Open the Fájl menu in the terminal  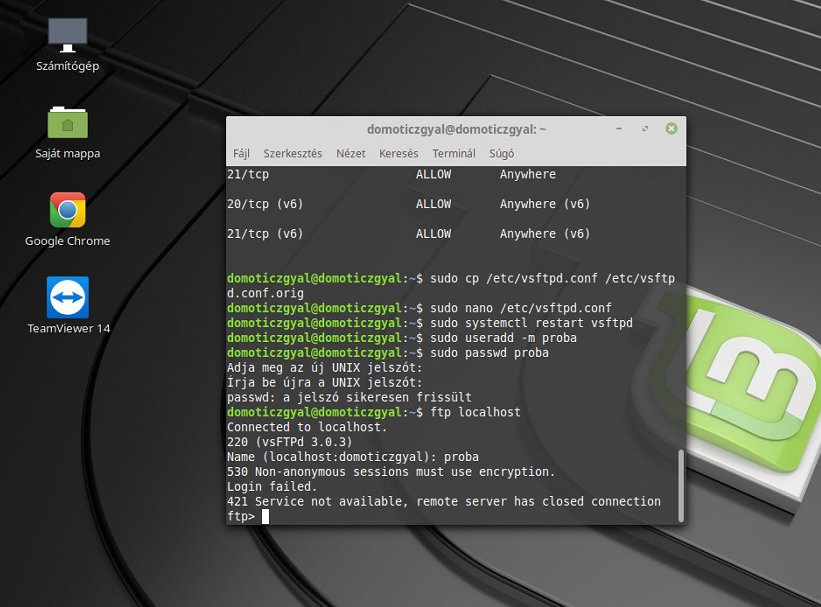pos(241,153)
